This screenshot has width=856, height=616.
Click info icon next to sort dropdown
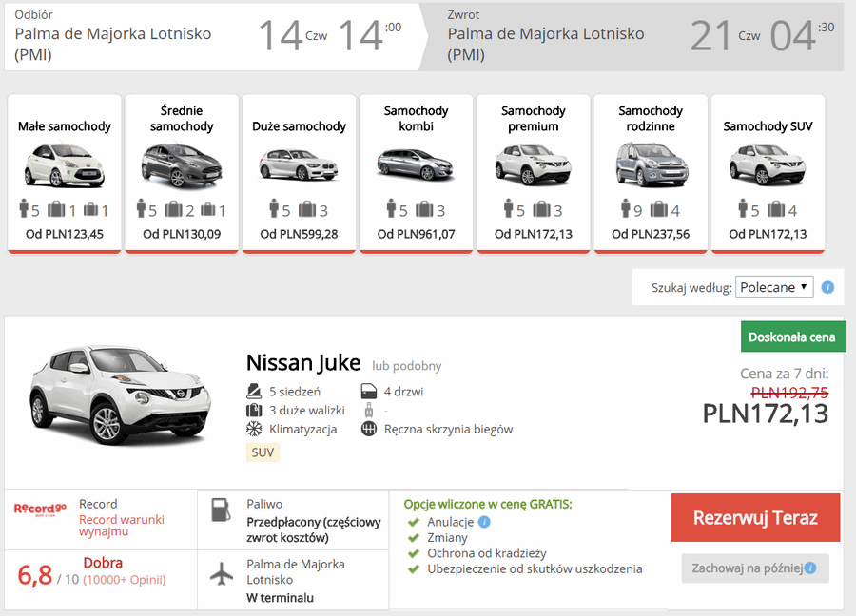(x=827, y=287)
